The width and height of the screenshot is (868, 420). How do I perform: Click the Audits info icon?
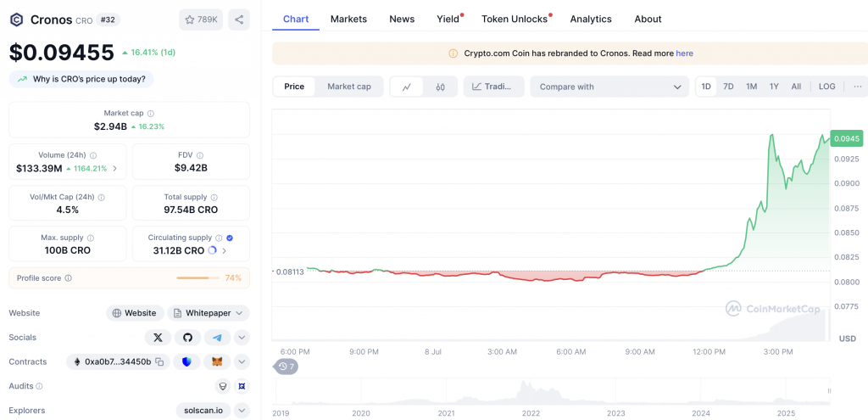[39, 386]
